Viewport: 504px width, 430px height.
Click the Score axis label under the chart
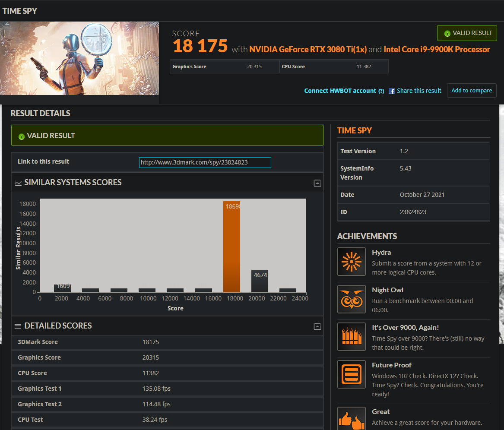[x=175, y=308]
